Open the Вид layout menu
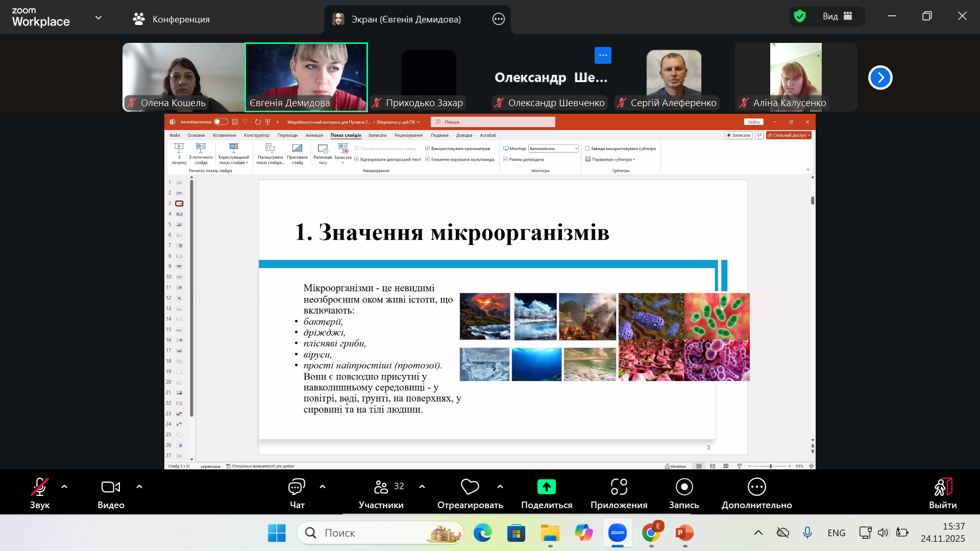Viewport: 980px width, 551px height. point(837,16)
